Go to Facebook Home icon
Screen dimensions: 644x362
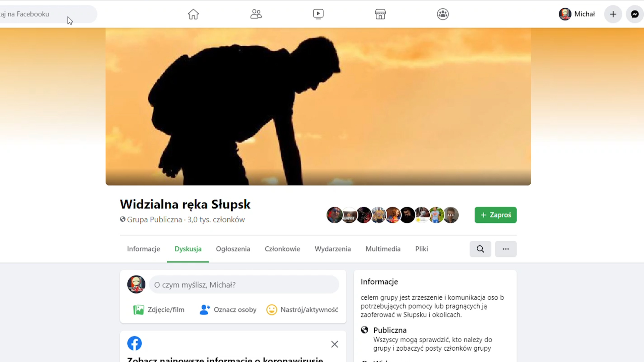click(193, 14)
